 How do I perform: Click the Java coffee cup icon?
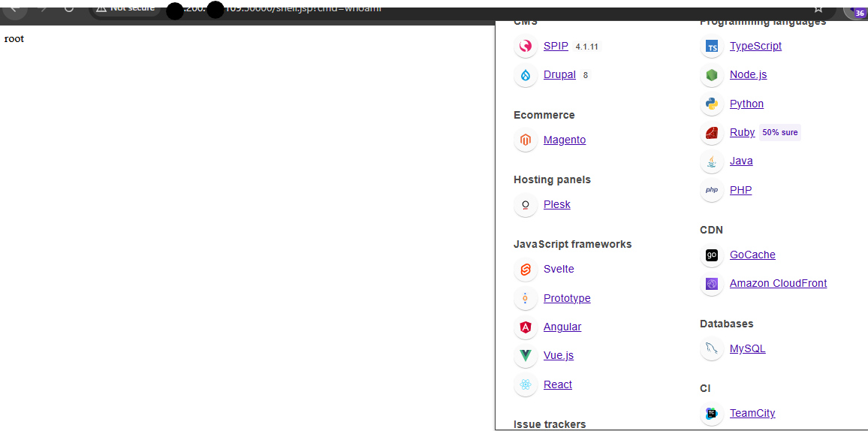(712, 161)
